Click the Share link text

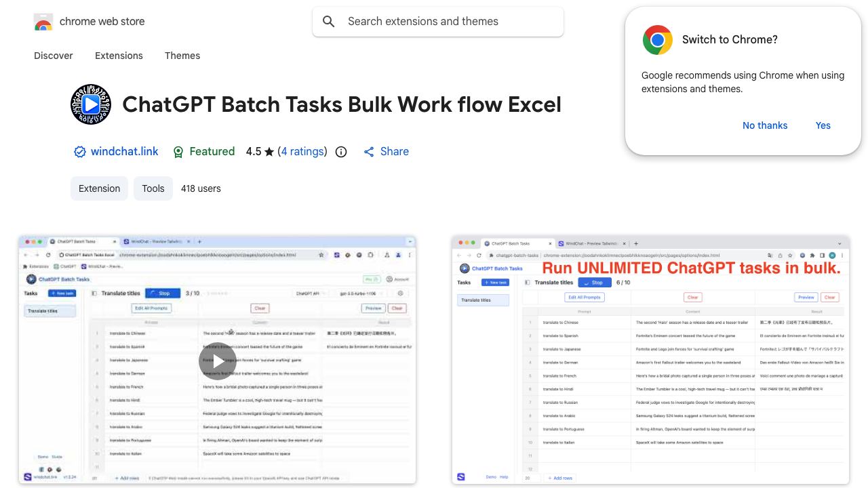395,152
